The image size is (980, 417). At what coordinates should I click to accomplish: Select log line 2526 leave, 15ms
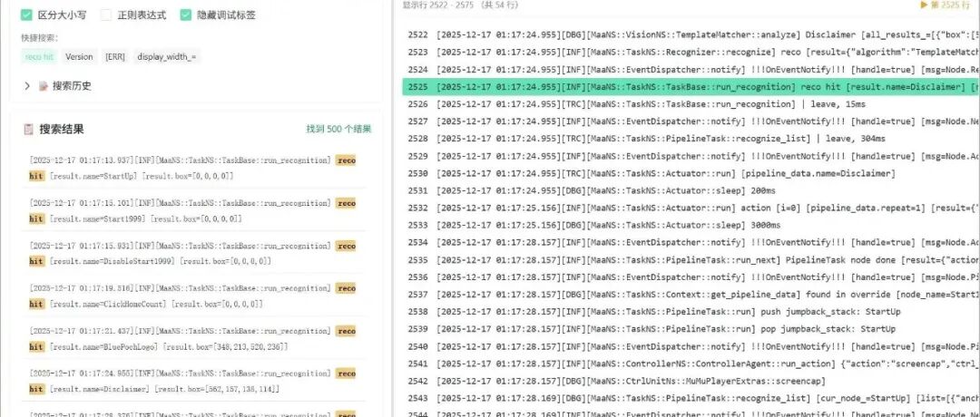pyautogui.click(x=691, y=104)
